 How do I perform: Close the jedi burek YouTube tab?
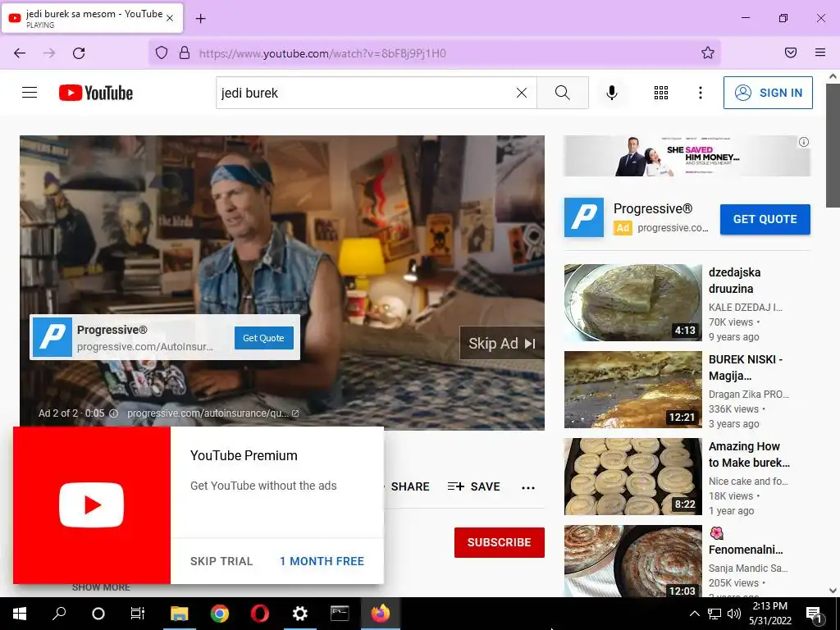pos(170,18)
